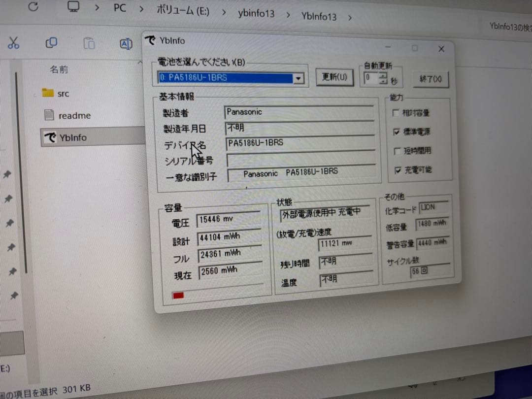Image resolution: width=532 pixels, height=399 pixels.
Task: Navigate to PC in the breadcrumb bar
Action: 119,8
